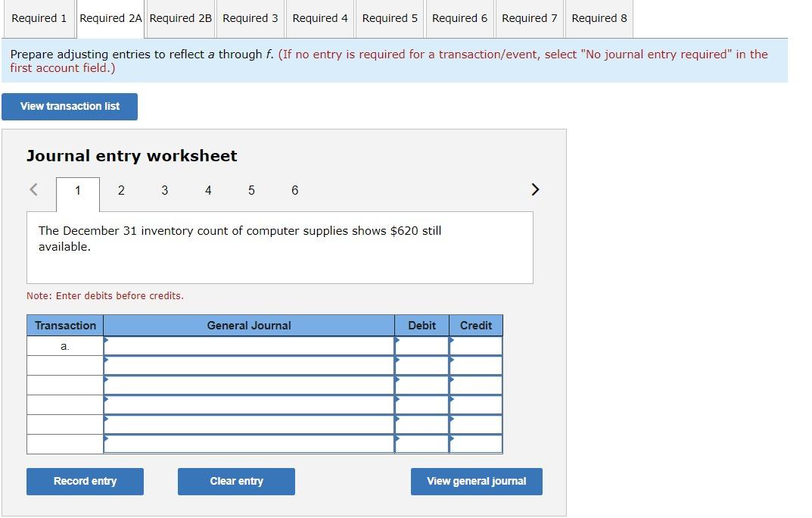Open General Journal account dropdown in fourth row
The width and height of the screenshot is (812, 518).
pyautogui.click(x=249, y=405)
